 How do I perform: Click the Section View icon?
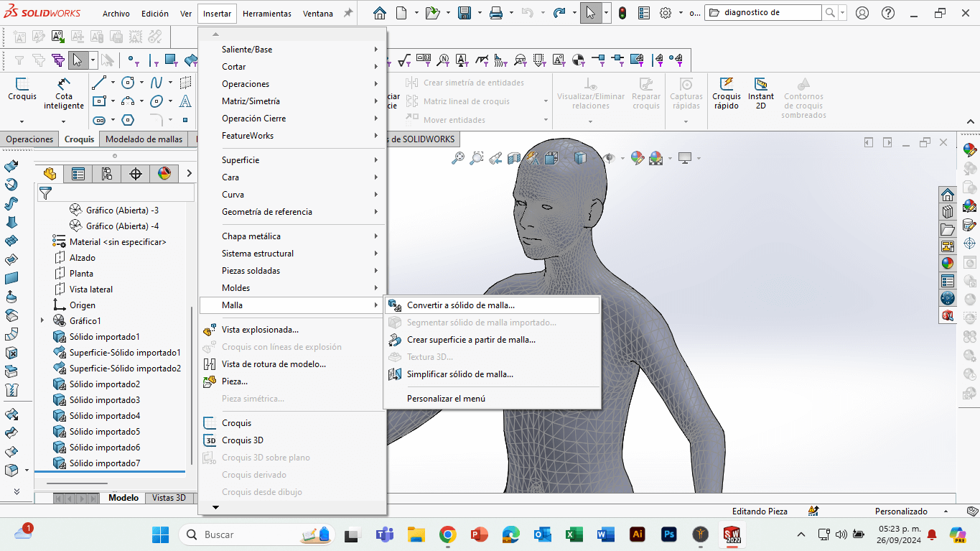(x=514, y=158)
